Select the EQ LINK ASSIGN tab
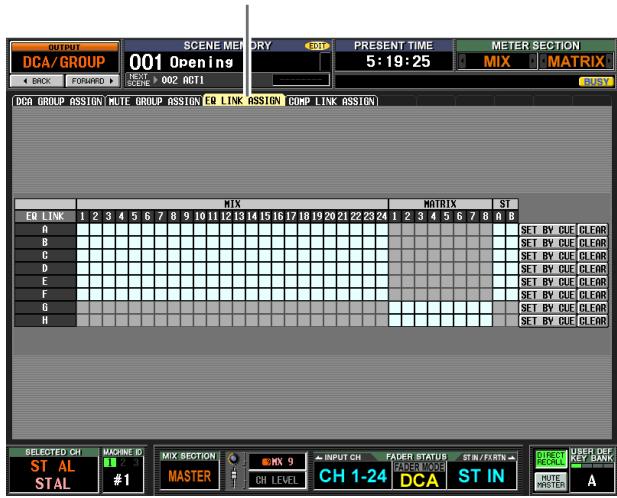This screenshot has width=617, height=498. coord(243,101)
